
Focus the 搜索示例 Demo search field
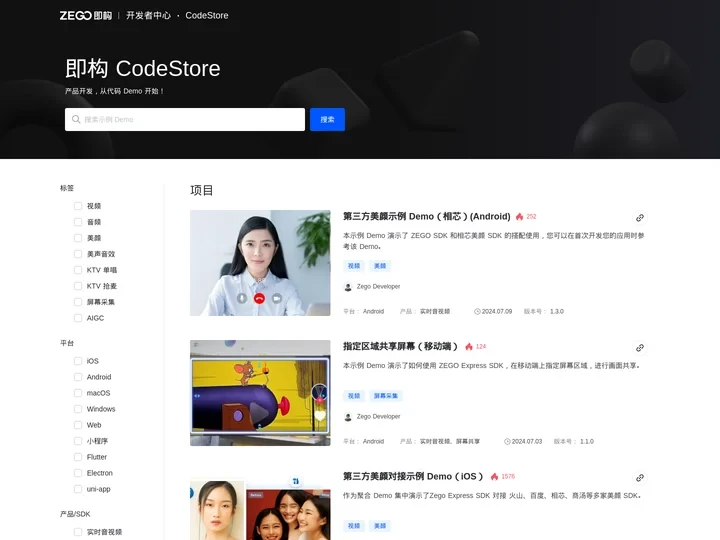185,119
